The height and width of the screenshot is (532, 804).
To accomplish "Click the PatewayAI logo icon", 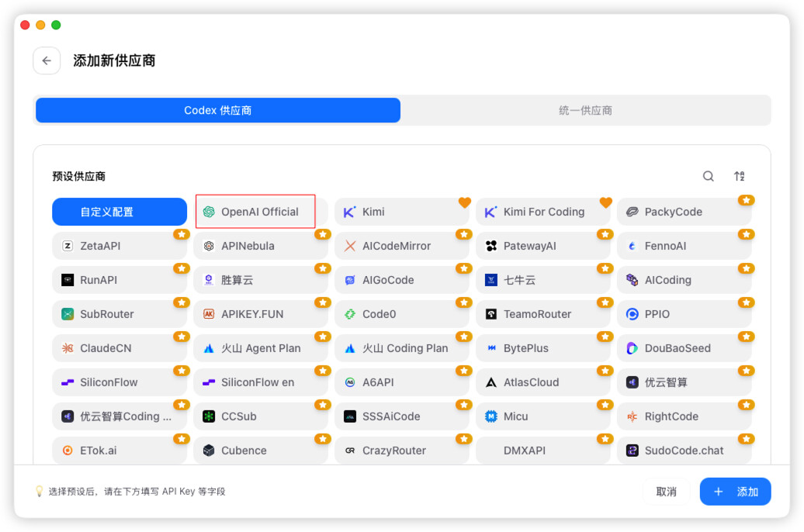I will [x=491, y=246].
